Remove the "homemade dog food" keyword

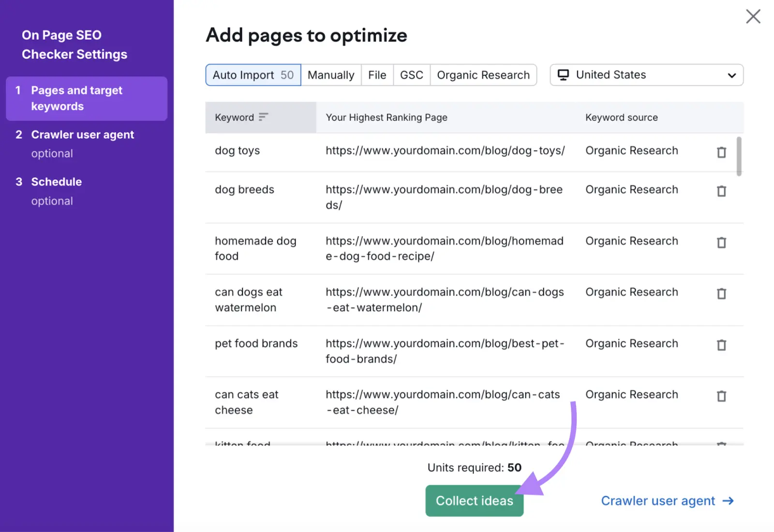point(721,242)
